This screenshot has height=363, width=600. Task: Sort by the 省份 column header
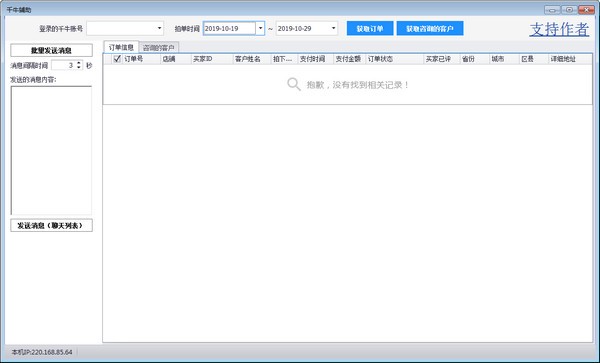474,59
